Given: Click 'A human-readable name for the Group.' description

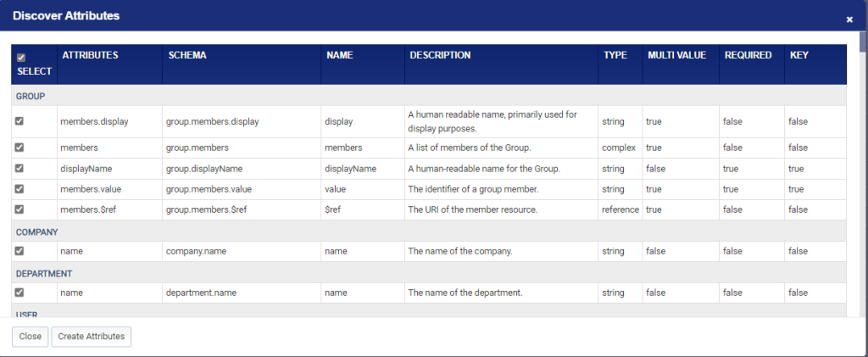Looking at the screenshot, I should [484, 169].
